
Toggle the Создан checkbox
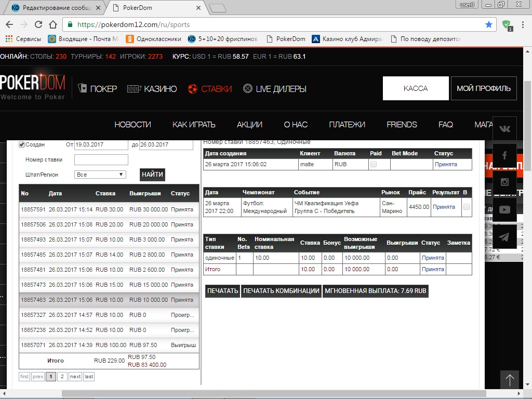(22, 144)
